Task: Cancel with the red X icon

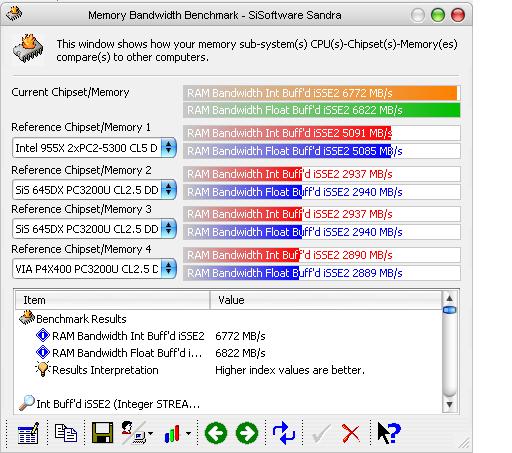Action: 351,433
